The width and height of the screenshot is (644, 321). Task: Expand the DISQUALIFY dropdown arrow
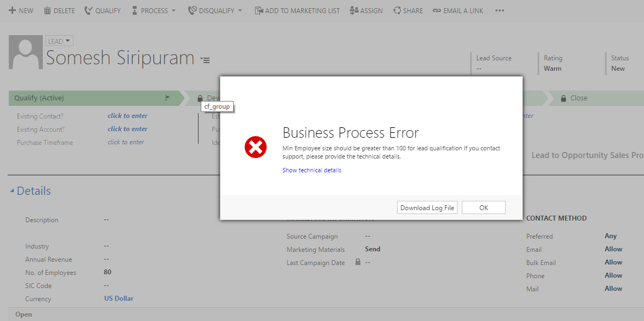point(240,10)
